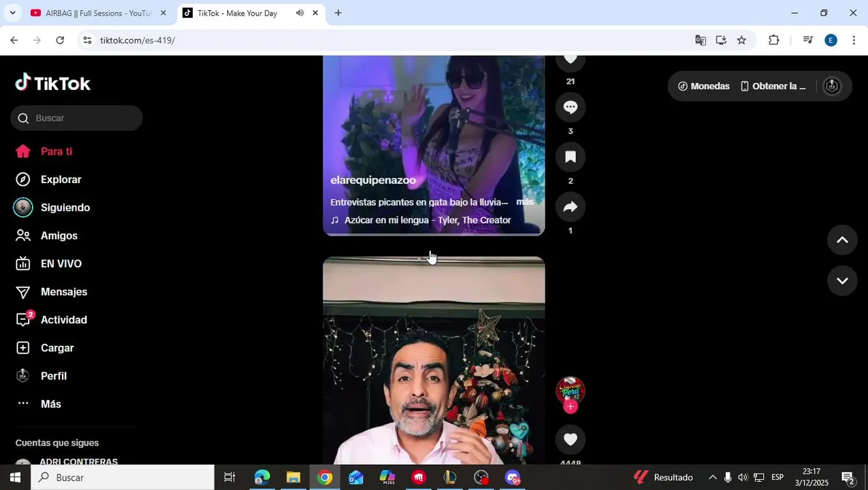Translate this page icon

pos(701,40)
